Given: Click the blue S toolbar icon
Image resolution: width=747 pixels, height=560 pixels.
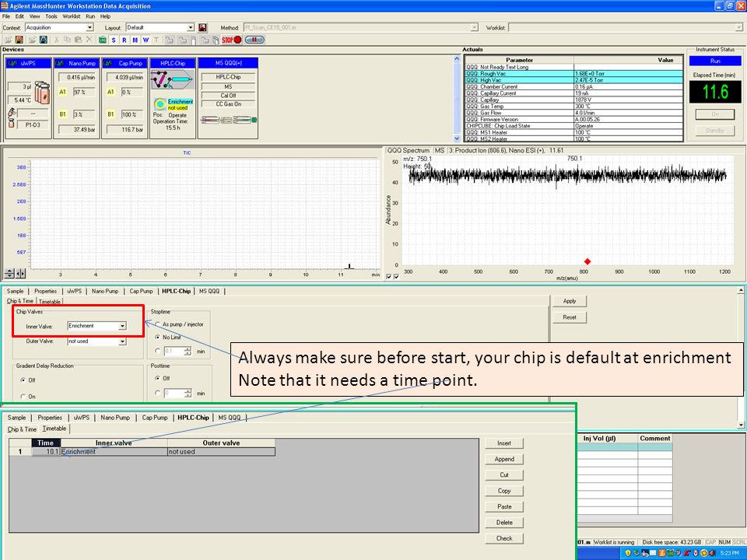Looking at the screenshot, I should 114,40.
